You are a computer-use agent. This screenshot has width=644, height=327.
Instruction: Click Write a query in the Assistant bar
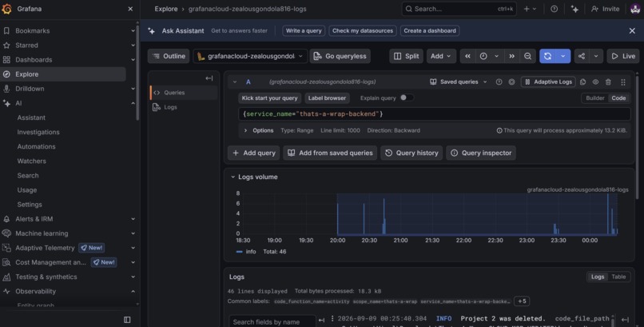coord(304,31)
